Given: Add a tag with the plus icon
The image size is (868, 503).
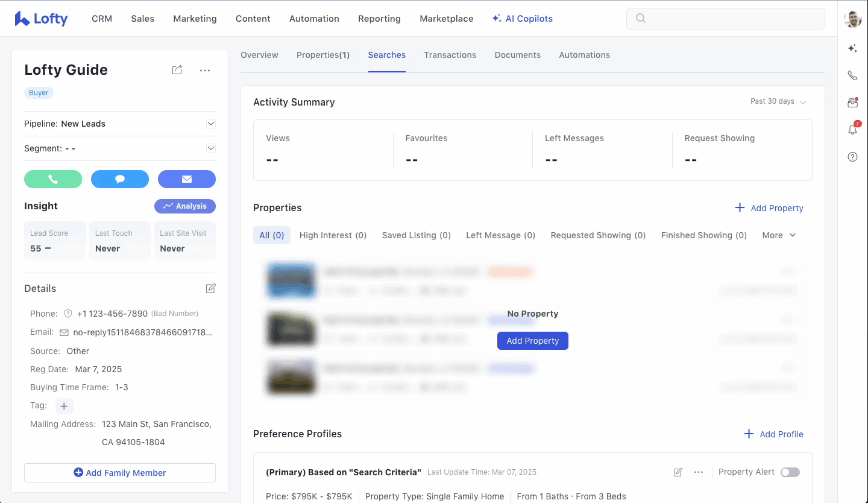Looking at the screenshot, I should (64, 406).
